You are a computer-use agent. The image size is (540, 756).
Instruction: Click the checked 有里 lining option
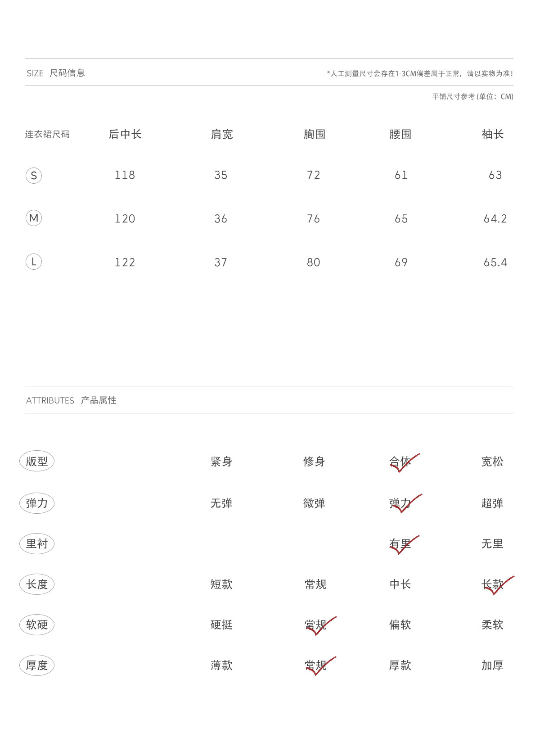click(x=400, y=544)
